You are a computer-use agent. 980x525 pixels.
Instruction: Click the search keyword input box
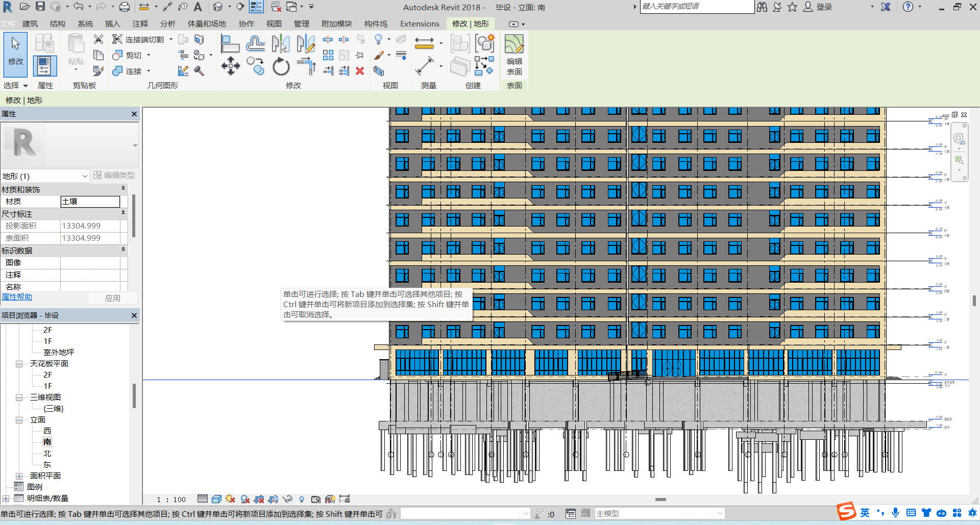(x=697, y=7)
